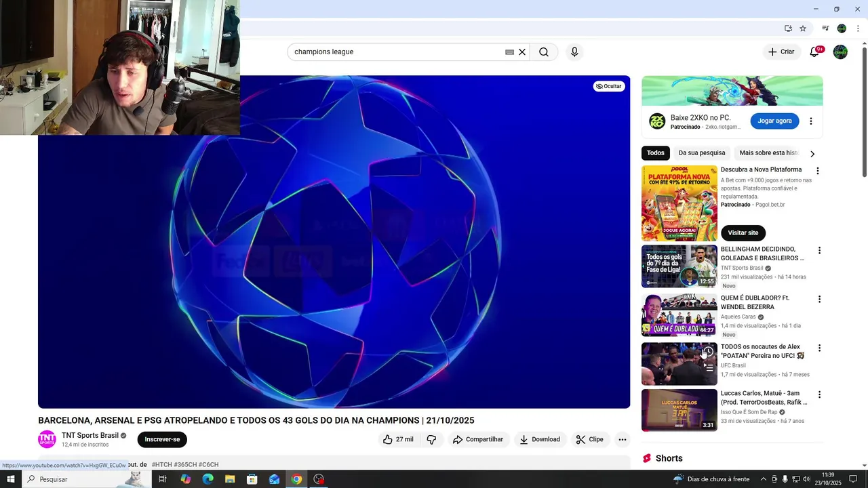Screen dimensions: 868x488
Task: Open the 11:39 clock and date
Action: (827, 479)
